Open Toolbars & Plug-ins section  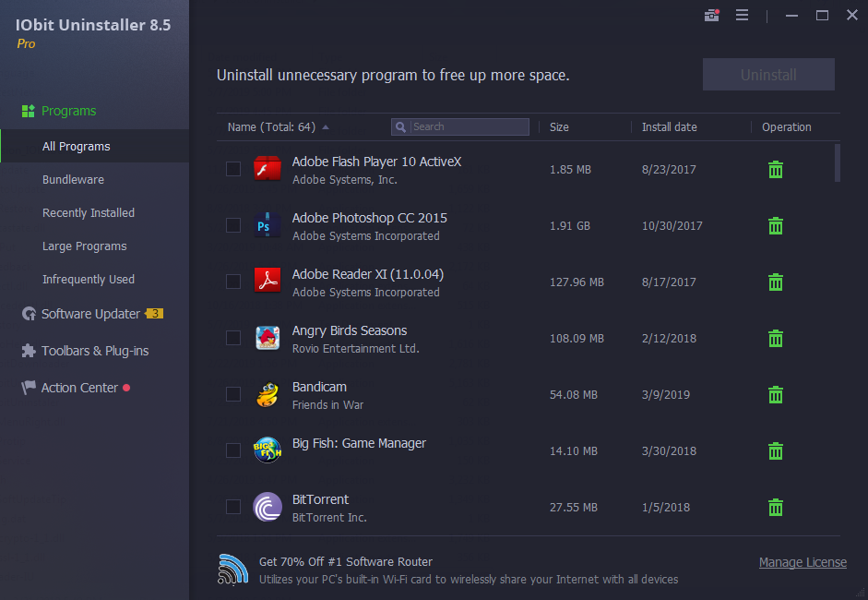pos(95,351)
